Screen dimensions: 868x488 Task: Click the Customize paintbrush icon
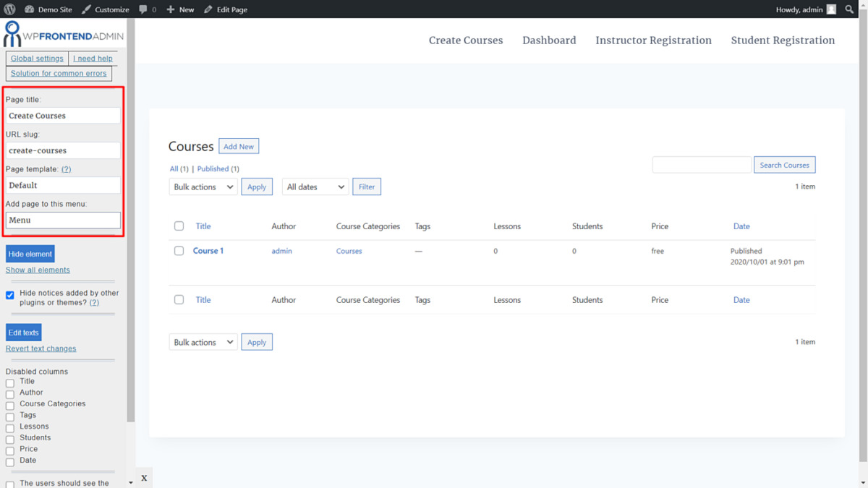tap(85, 9)
